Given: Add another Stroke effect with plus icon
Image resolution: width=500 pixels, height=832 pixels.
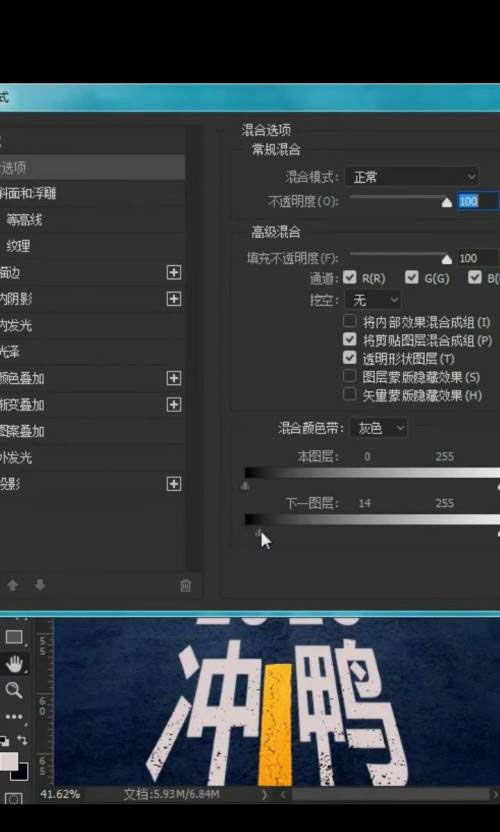Looking at the screenshot, I should point(174,272).
